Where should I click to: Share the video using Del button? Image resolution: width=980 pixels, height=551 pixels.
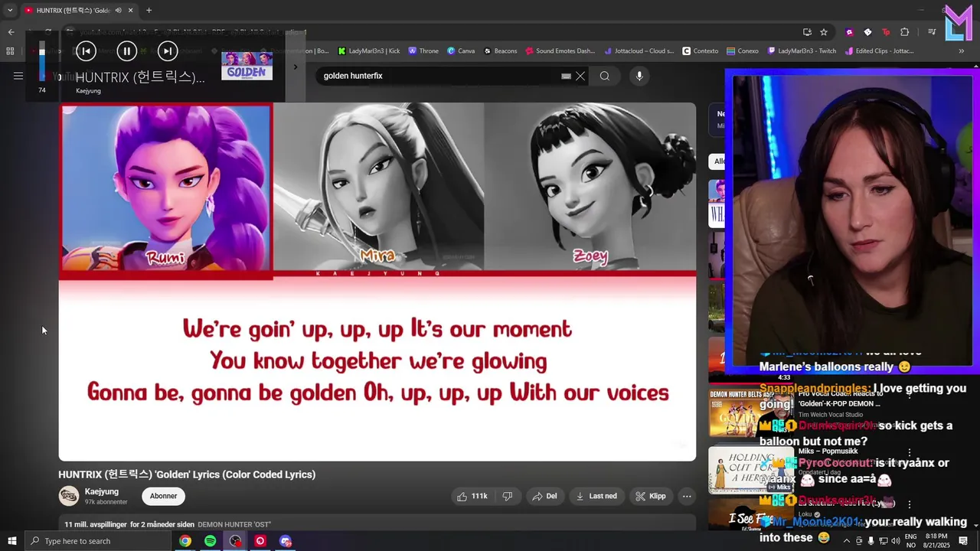[544, 496]
